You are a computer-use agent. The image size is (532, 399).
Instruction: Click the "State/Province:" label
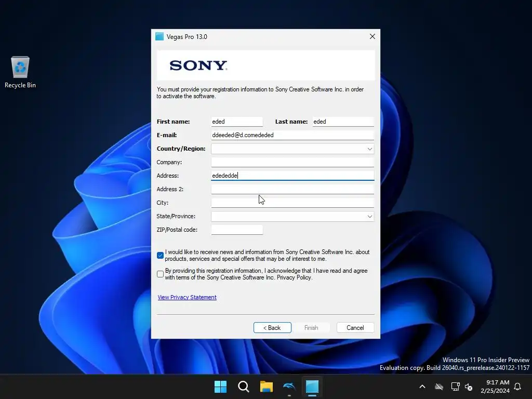pyautogui.click(x=176, y=216)
